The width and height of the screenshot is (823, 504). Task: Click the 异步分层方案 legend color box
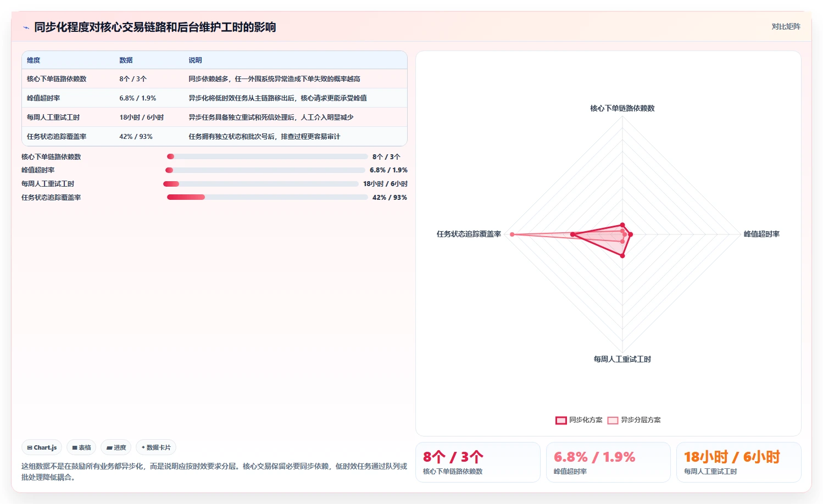(x=613, y=421)
